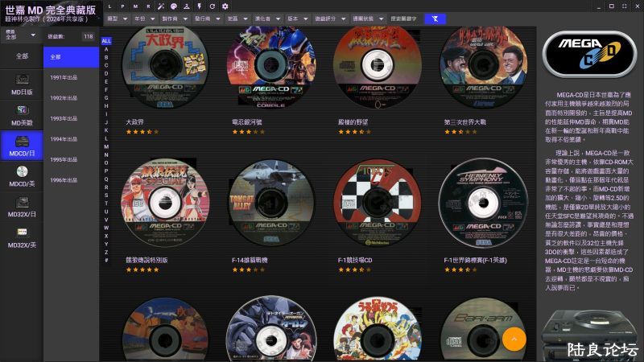
Task: Click the M toolbar icon
Action: pos(135,6)
